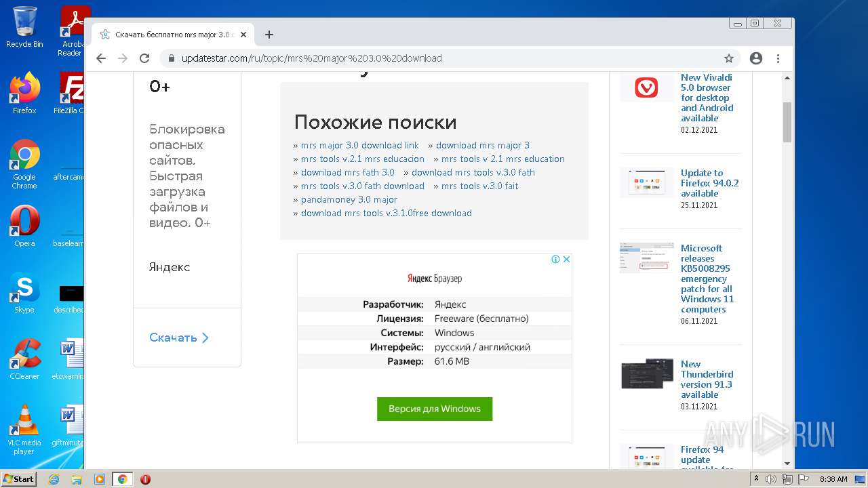Open File Explorer in taskbar
Image resolution: width=868 pixels, height=488 pixels.
point(77,479)
